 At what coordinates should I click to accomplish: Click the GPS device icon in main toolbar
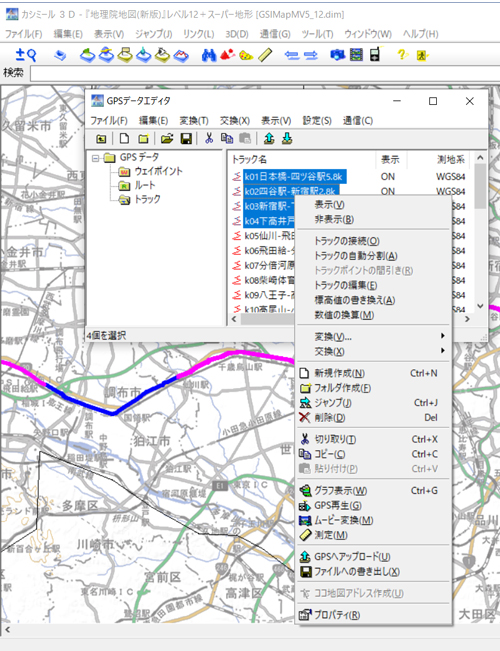click(x=375, y=55)
